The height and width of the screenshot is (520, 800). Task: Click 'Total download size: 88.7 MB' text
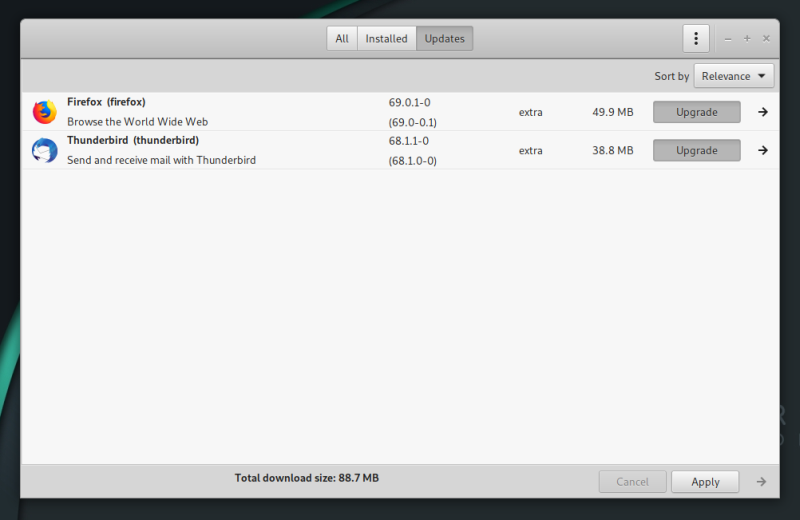click(307, 478)
